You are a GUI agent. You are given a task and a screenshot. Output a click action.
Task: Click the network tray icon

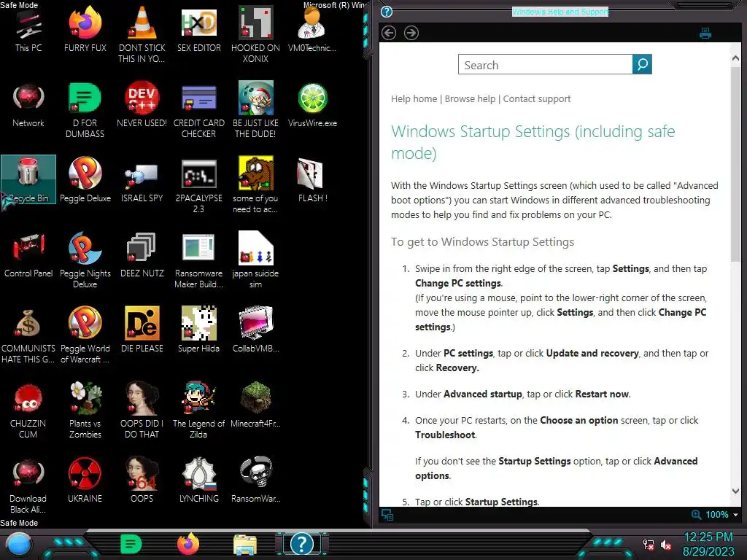click(648, 544)
